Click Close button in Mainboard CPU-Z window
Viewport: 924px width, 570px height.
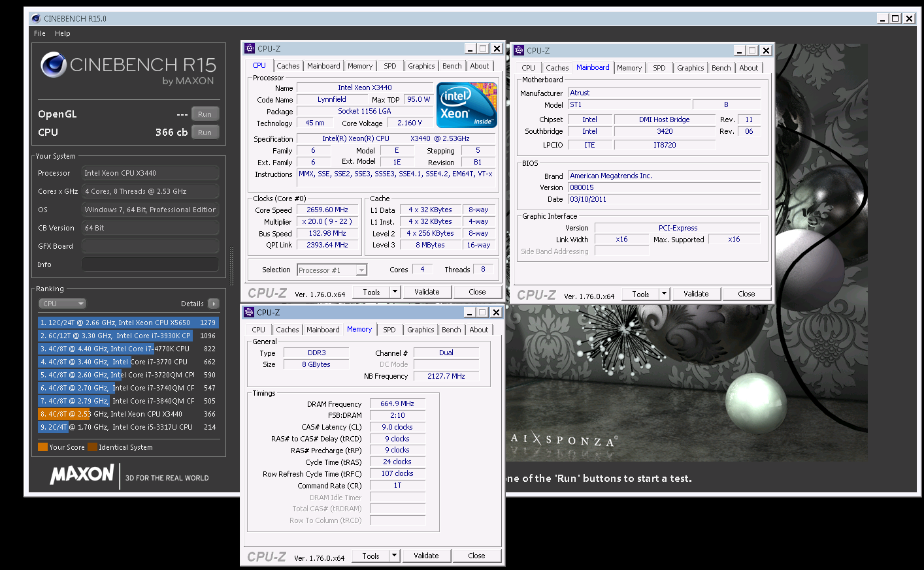[746, 294]
